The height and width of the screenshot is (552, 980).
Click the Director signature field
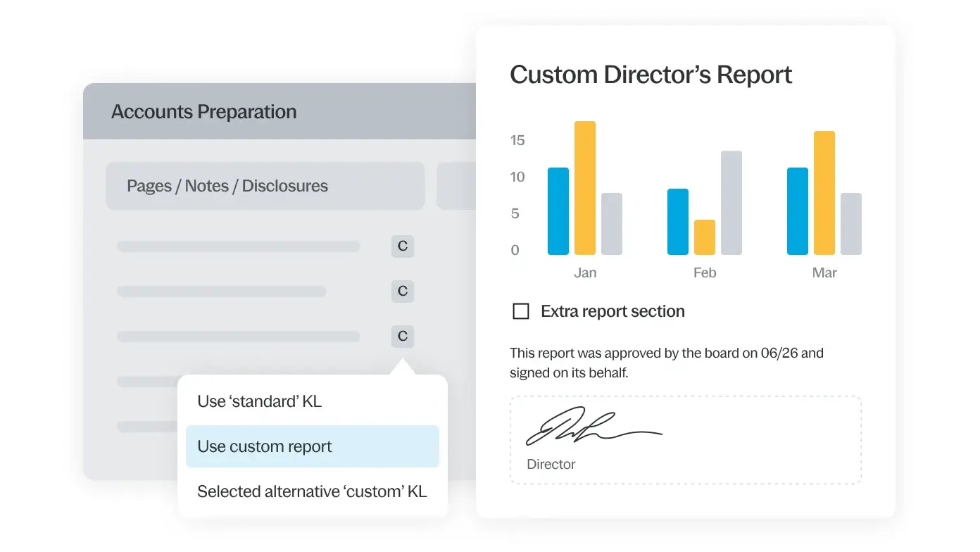tap(685, 440)
